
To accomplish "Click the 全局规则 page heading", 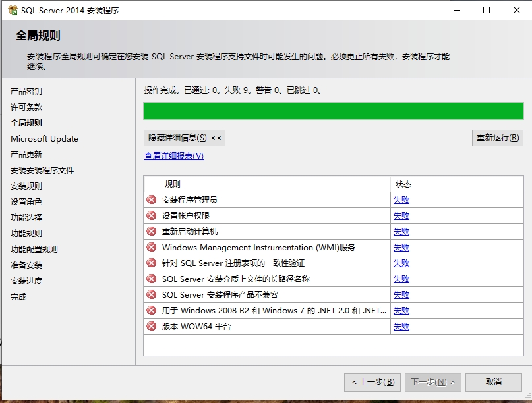I will [38, 36].
